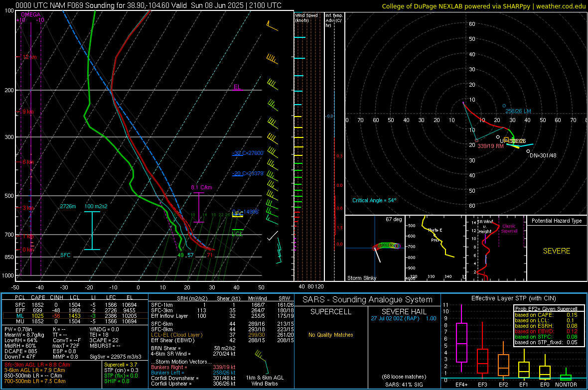
Task: Click the Bunkers Right = 339/19 kt line
Action: tap(193, 367)
